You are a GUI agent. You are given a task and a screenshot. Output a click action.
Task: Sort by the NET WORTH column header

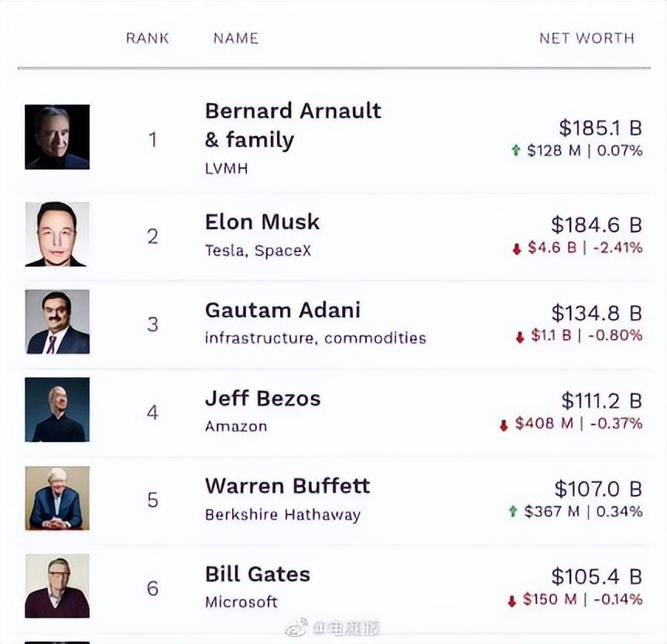click(x=587, y=38)
